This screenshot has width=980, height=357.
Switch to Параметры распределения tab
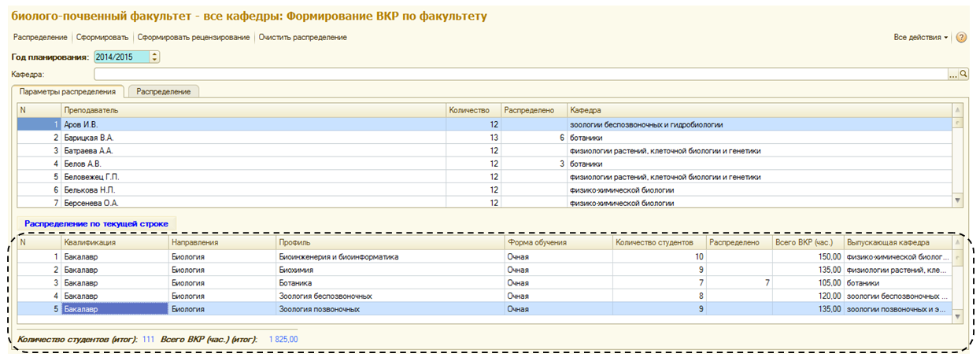[68, 91]
